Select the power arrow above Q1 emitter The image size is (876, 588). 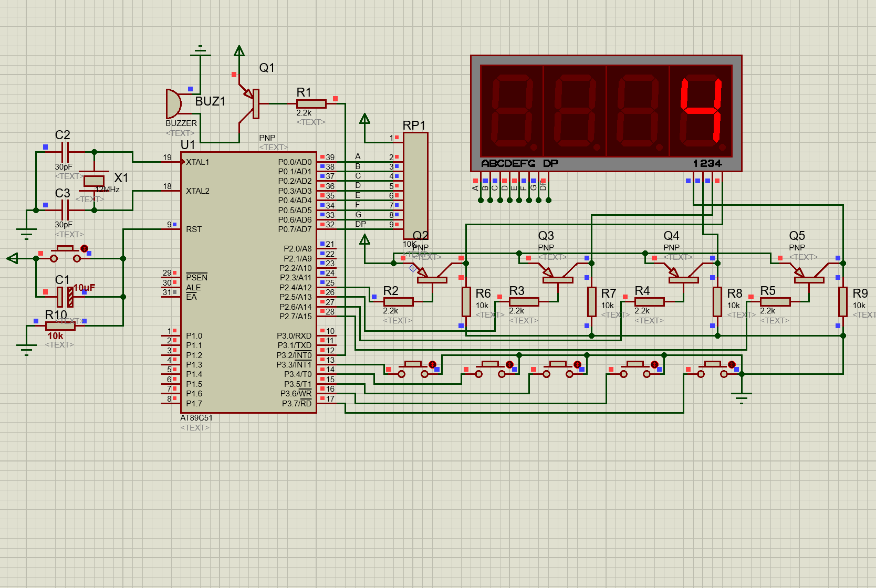(239, 51)
